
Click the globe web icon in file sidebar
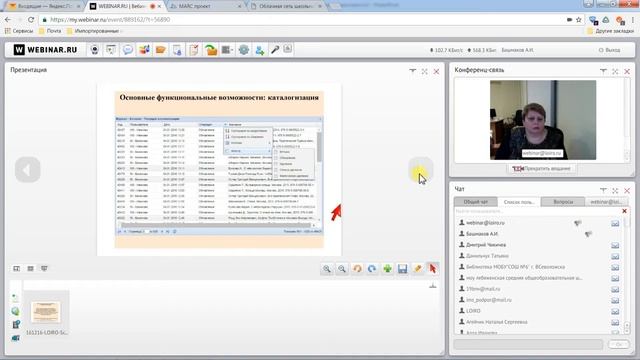(16, 311)
